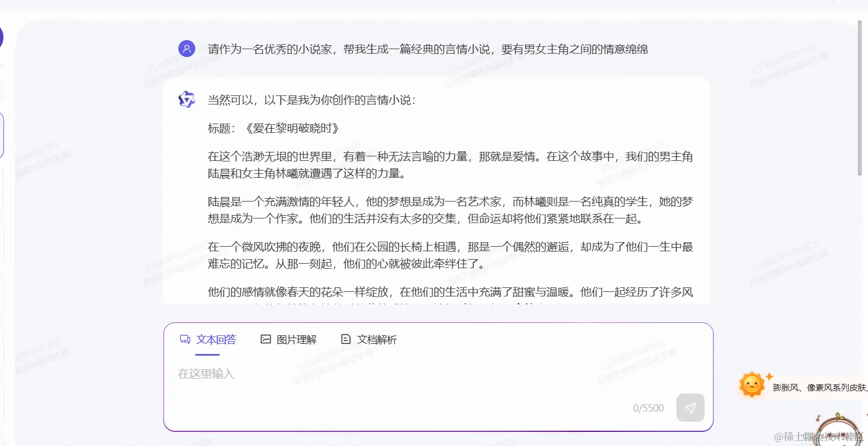Screen dimensions: 868x446
Task: Open the sun skin promotion icon
Action: click(751, 384)
